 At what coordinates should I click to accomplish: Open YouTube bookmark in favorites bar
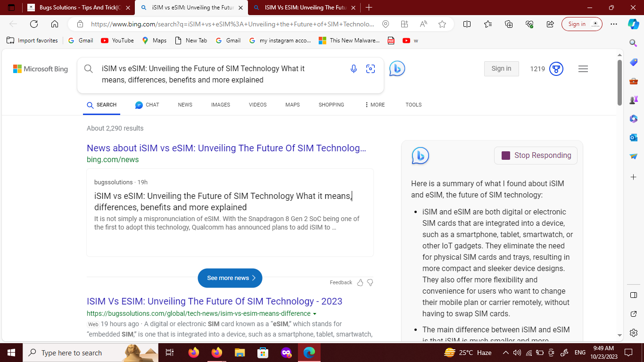pyautogui.click(x=117, y=41)
